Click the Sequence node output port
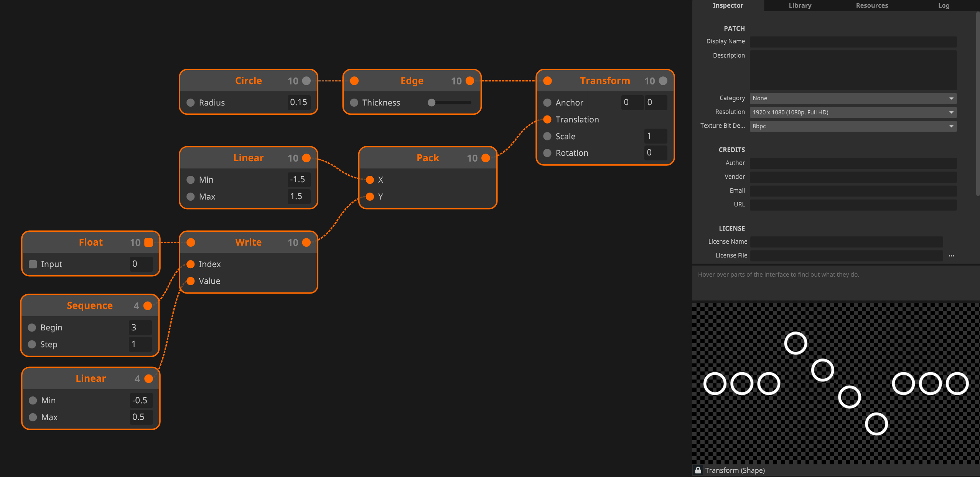980x477 pixels. (x=148, y=306)
